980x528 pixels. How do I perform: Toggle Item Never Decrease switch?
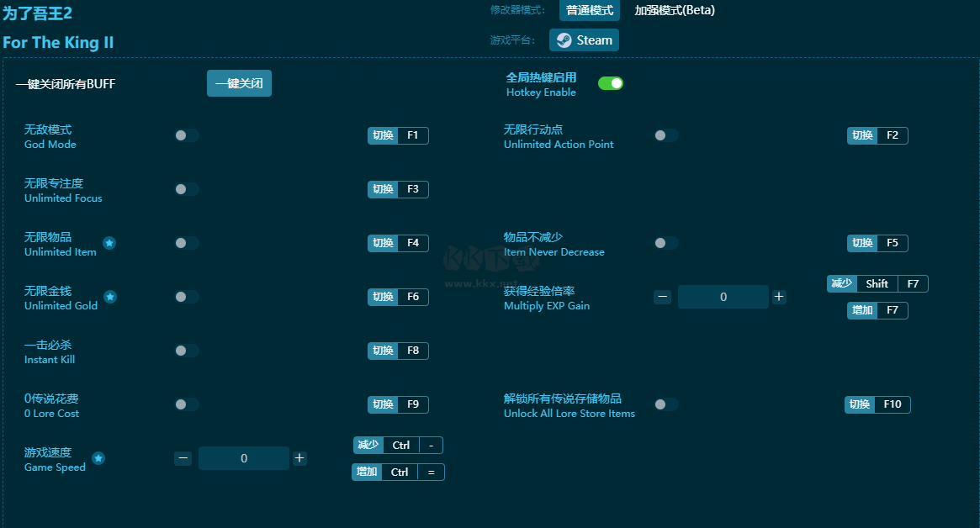666,243
